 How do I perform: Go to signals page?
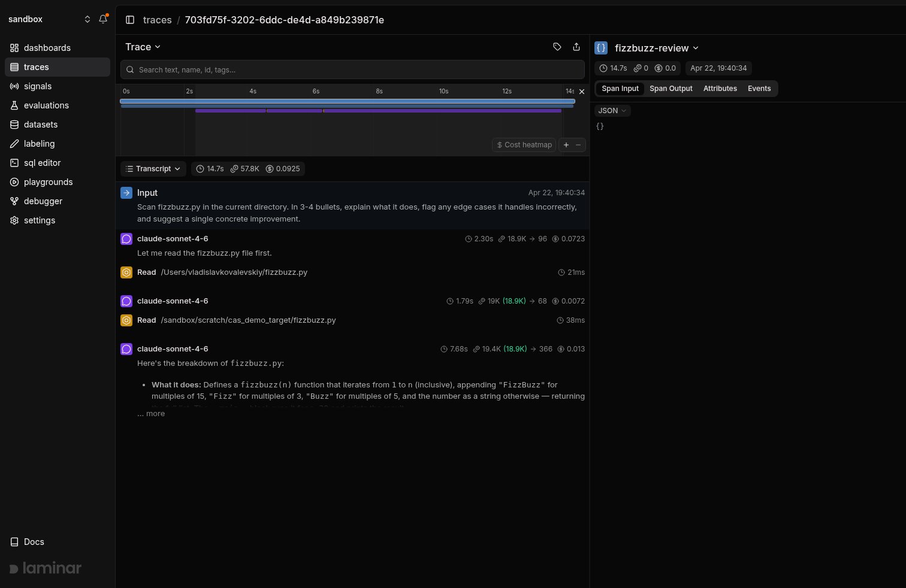58,86
